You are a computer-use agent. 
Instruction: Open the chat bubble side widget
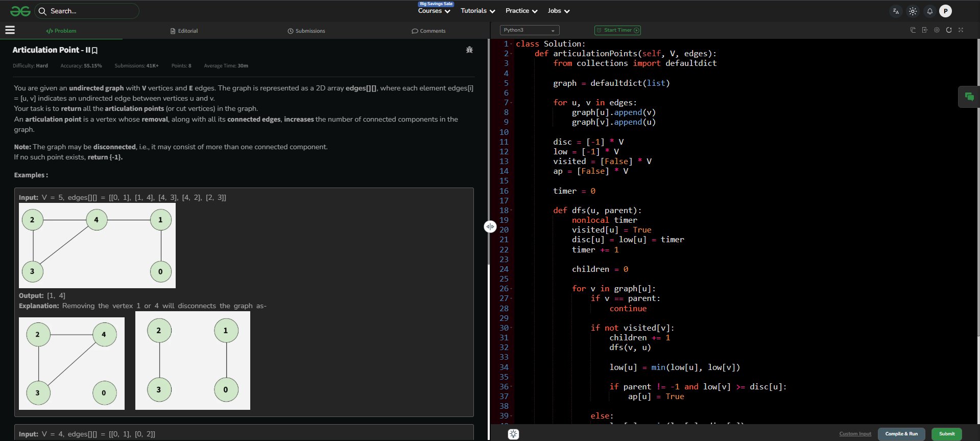click(x=969, y=97)
